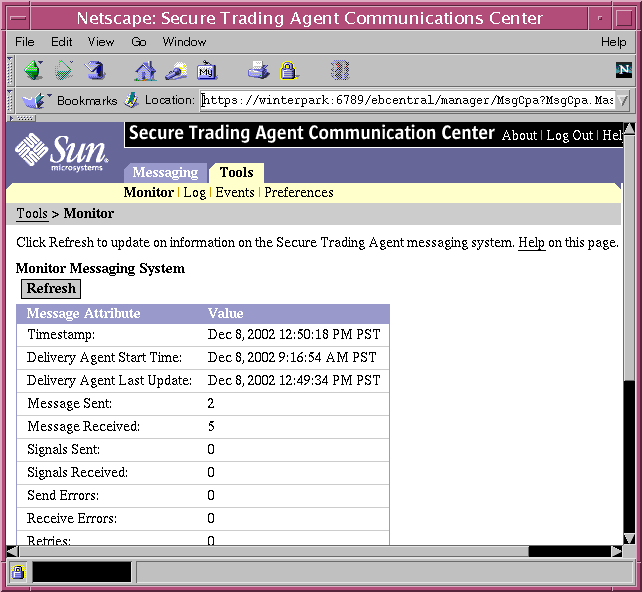Click the Signals Received label

pos(77,472)
